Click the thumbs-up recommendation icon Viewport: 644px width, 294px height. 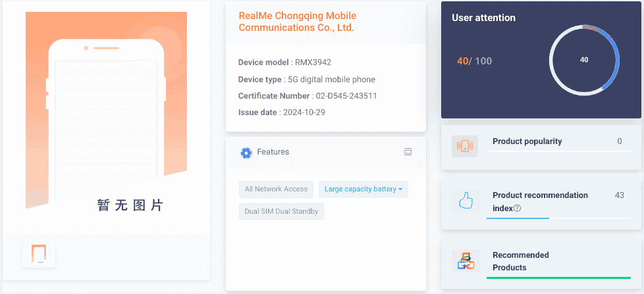pos(465,201)
